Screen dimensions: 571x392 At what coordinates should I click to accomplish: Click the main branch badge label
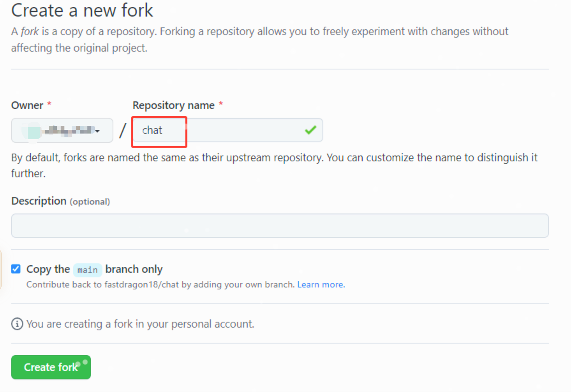tap(87, 270)
